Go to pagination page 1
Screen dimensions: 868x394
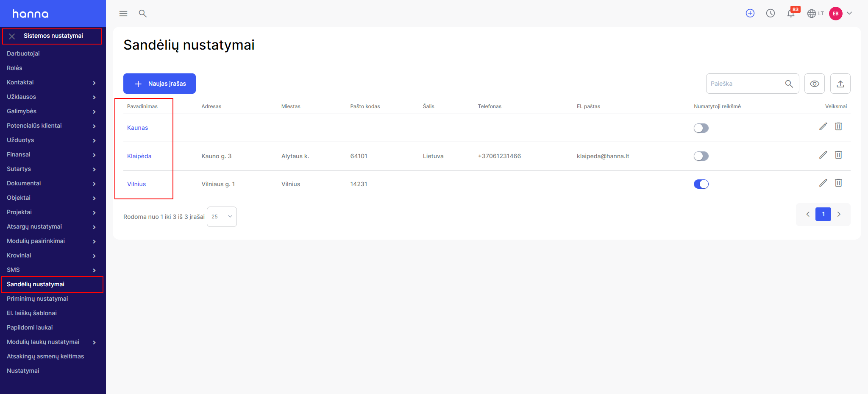tap(823, 214)
